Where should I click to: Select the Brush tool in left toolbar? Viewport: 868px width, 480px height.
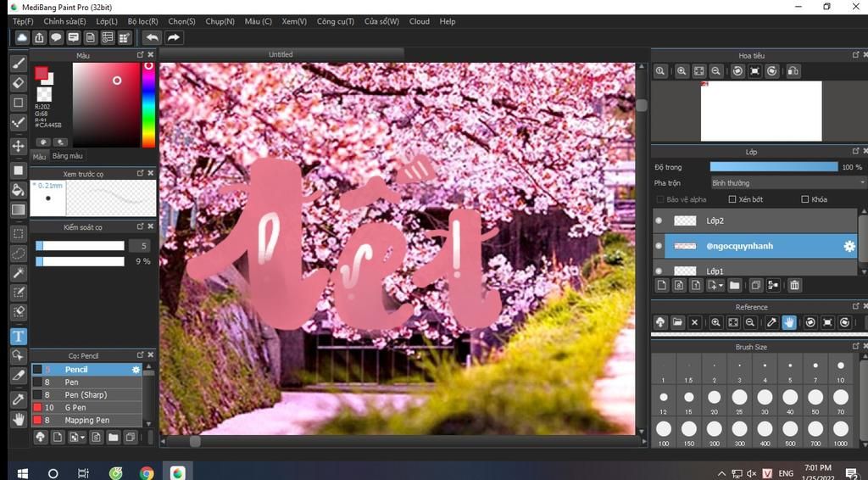tap(19, 63)
